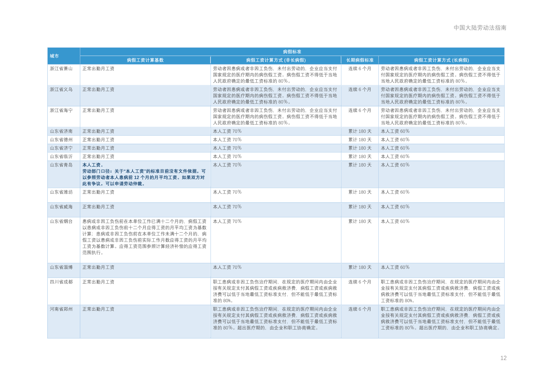Click the 山东省德州 city cell
The width and height of the screenshot is (554, 392).
tap(61, 140)
